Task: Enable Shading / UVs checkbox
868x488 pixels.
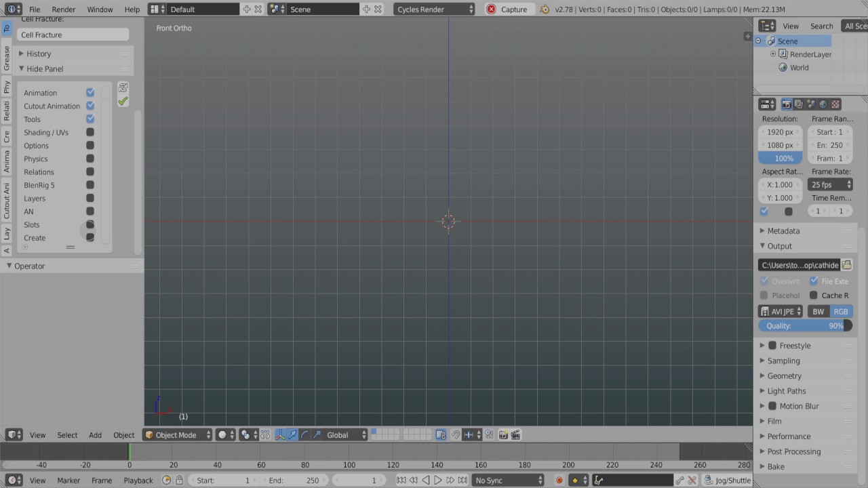Action: click(x=90, y=132)
